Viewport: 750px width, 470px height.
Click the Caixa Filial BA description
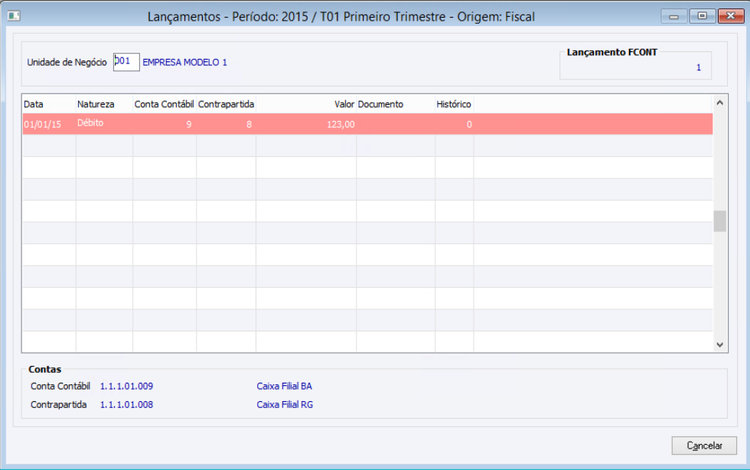click(284, 386)
